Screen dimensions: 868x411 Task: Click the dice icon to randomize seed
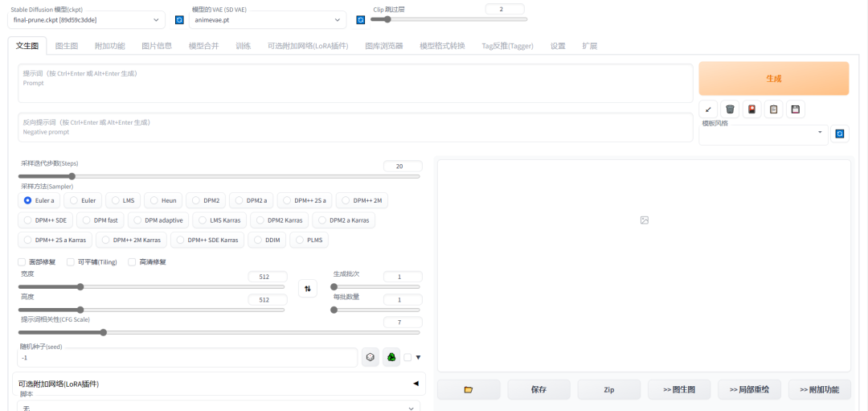click(x=370, y=357)
